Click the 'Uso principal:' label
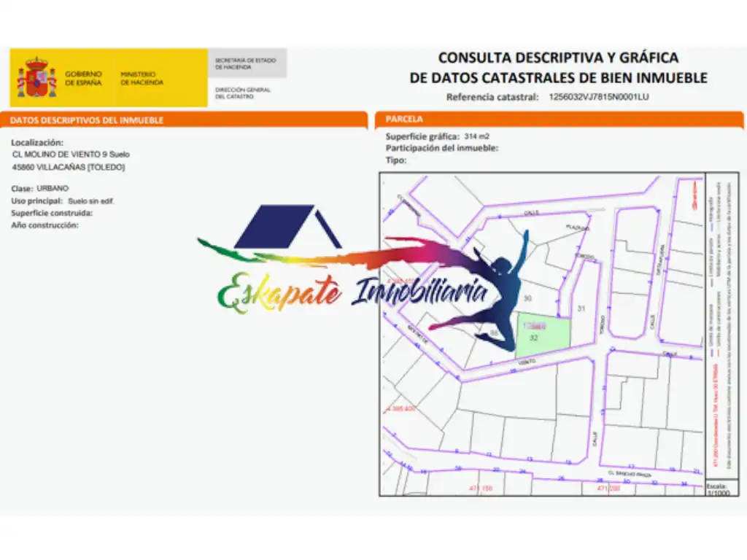This screenshot has width=747, height=560. pyautogui.click(x=36, y=201)
